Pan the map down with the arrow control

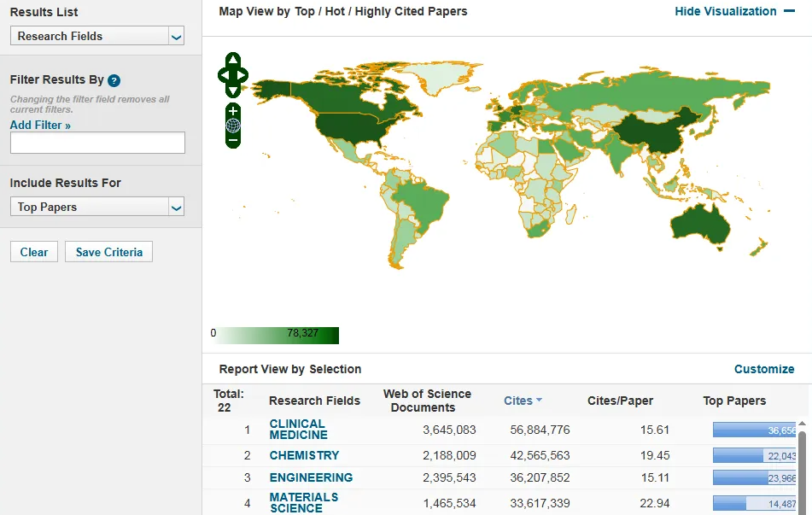[x=233, y=90]
